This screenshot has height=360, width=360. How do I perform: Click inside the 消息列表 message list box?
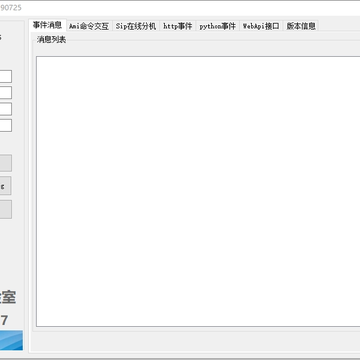(x=198, y=191)
